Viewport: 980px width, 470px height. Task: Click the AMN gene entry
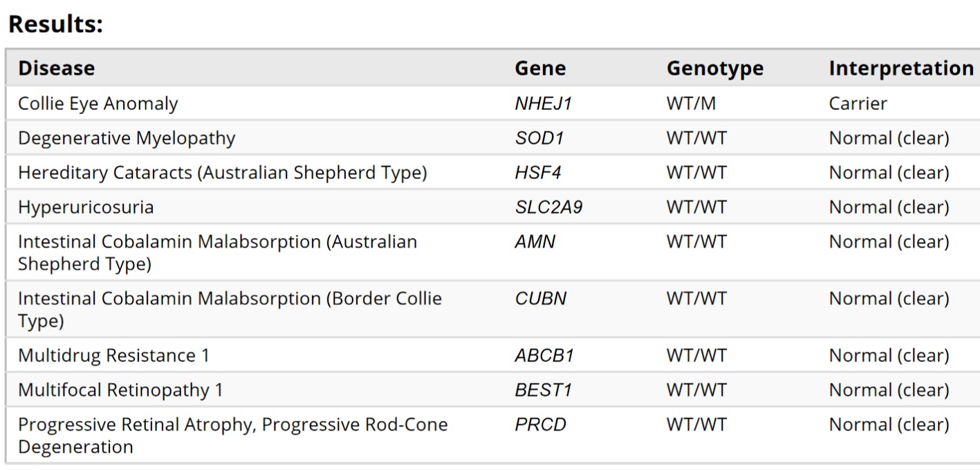click(535, 242)
